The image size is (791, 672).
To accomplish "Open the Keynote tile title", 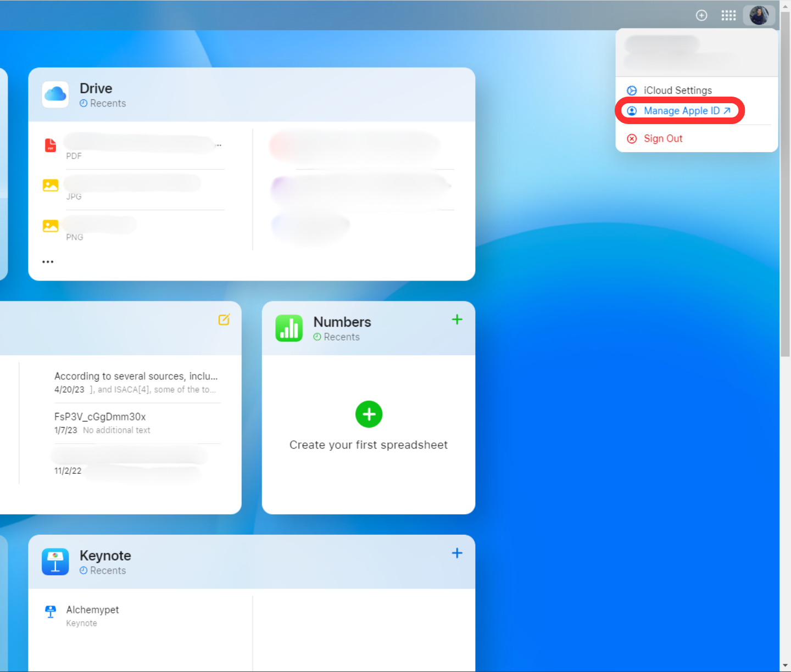I will (x=105, y=556).
